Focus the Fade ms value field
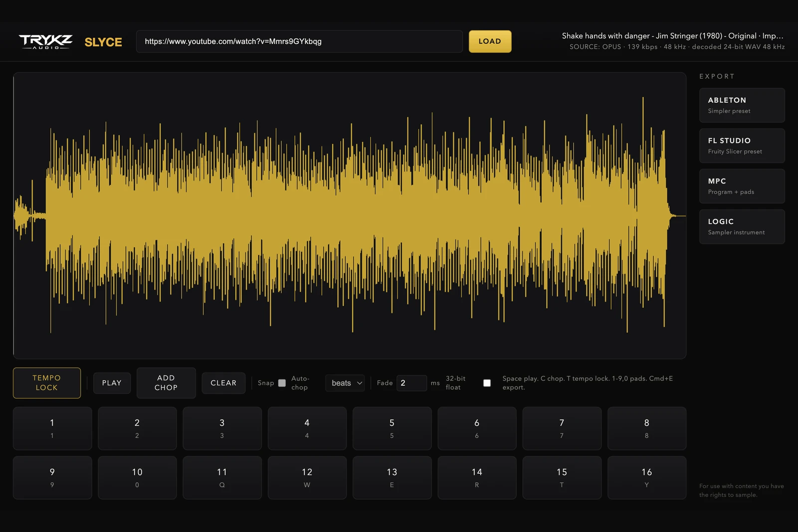 point(411,383)
